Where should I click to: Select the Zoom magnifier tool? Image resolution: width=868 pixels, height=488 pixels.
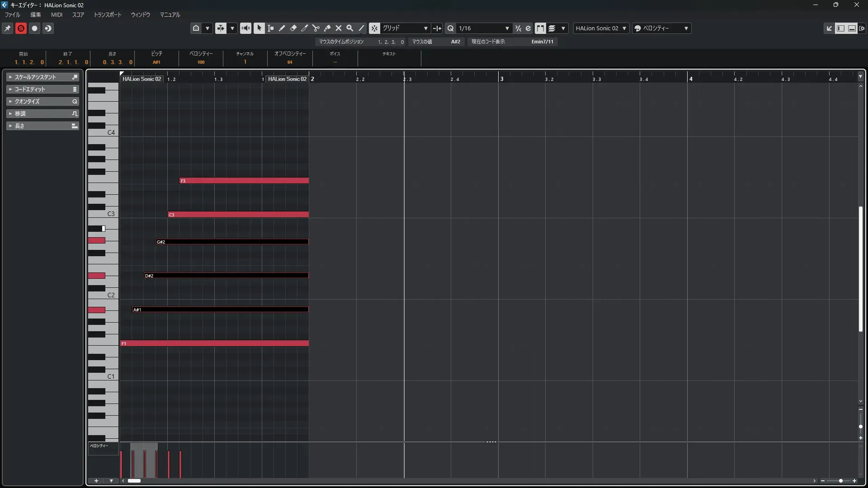[350, 28]
